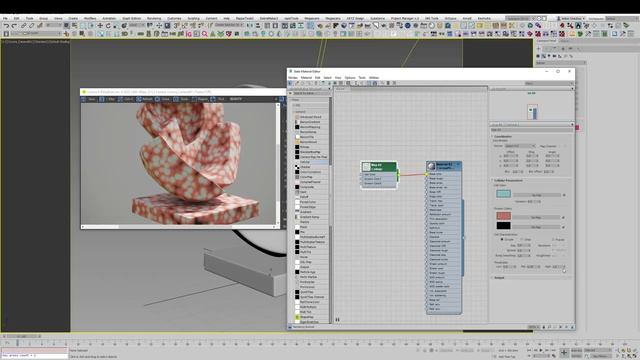Viewport: 640px width, 360px height.
Task: Click the material node sphere preview
Action: 431,166
